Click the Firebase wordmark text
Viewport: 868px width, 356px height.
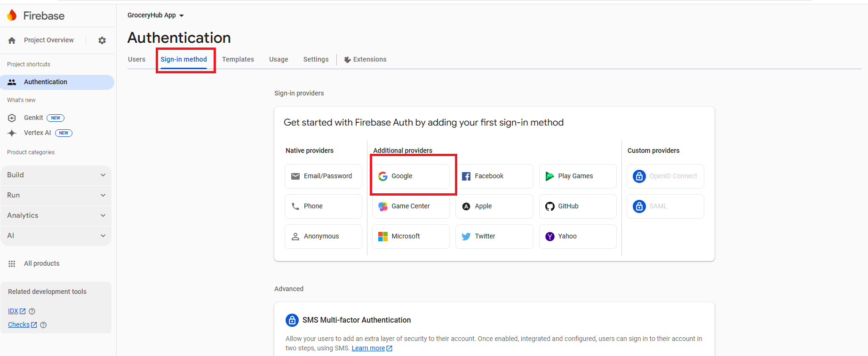tap(44, 16)
